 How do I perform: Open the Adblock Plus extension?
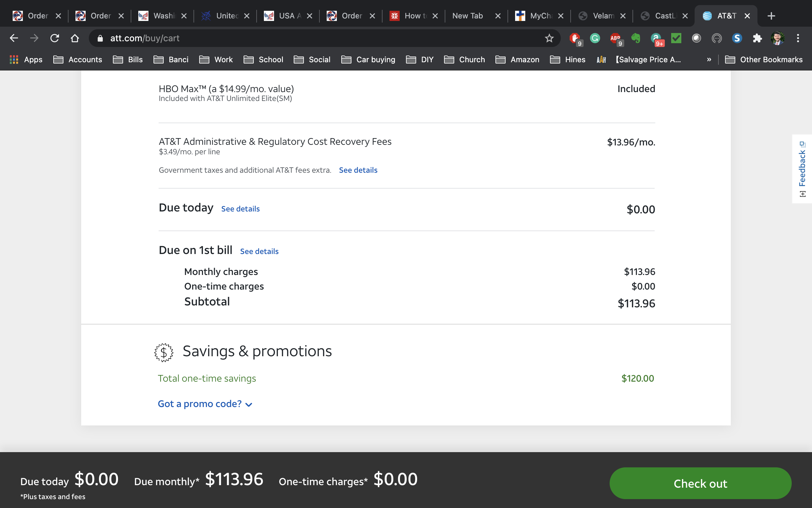[615, 38]
